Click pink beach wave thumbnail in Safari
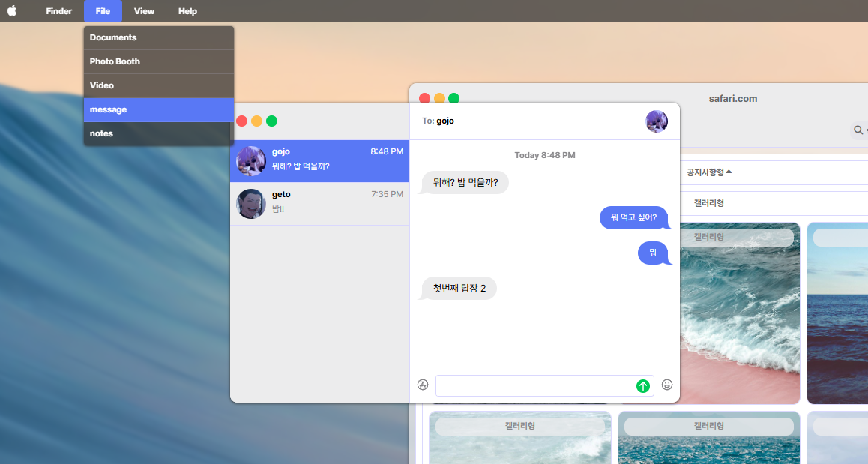The width and height of the screenshot is (868, 464). coord(740,313)
